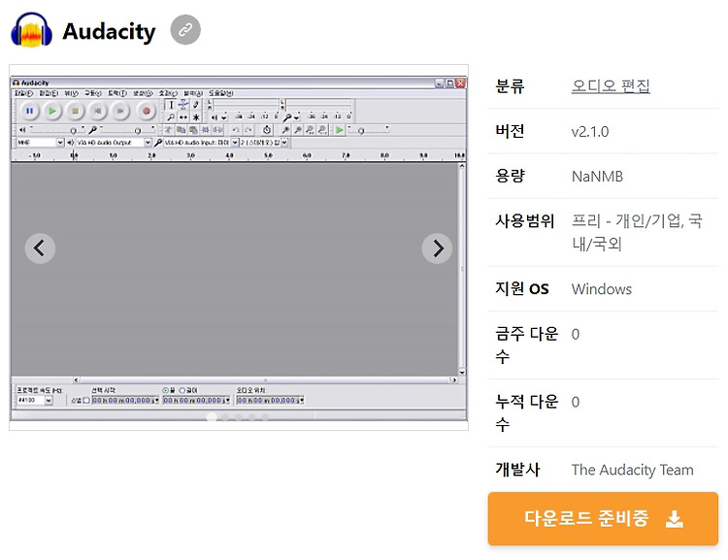Open the Help (도움말) menu
Image resolution: width=728 pixels, height=560 pixels.
220,93
